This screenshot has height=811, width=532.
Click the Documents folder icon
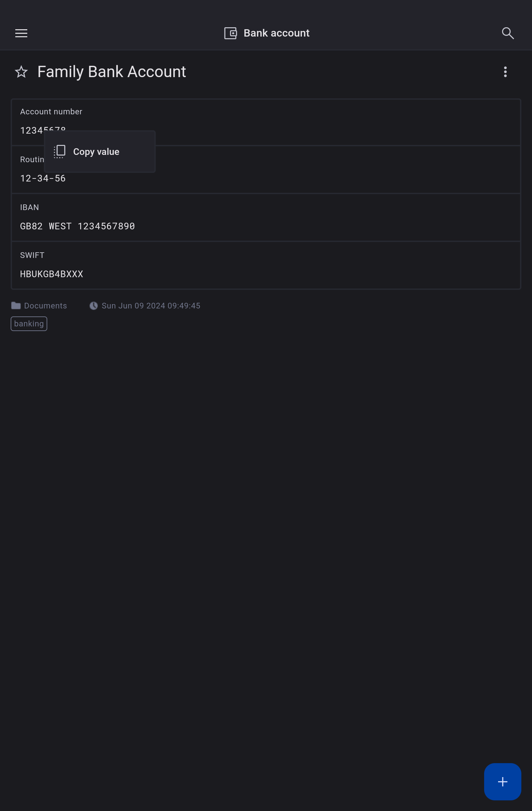tap(16, 306)
